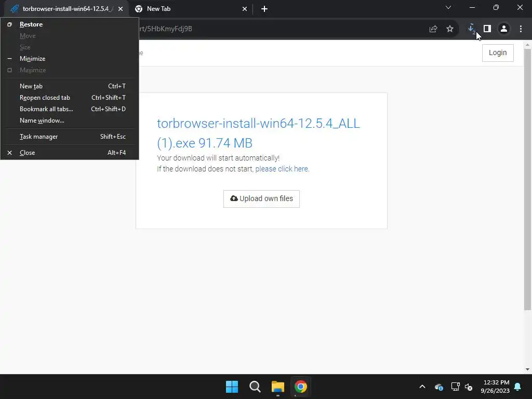Click the address bar URL text

(x=166, y=29)
